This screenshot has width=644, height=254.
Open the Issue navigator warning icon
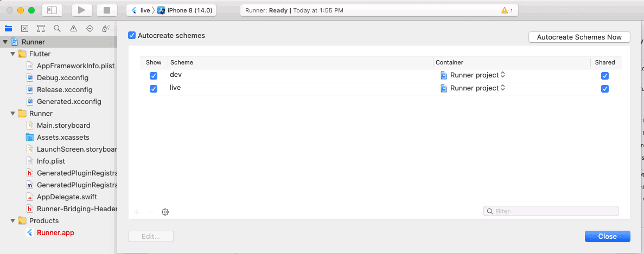[73, 28]
